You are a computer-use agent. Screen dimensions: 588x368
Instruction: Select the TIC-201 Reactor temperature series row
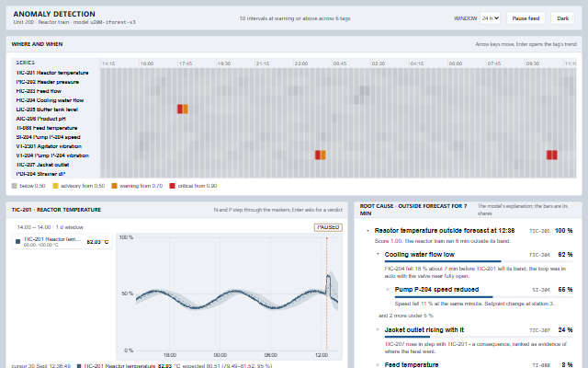(55, 73)
